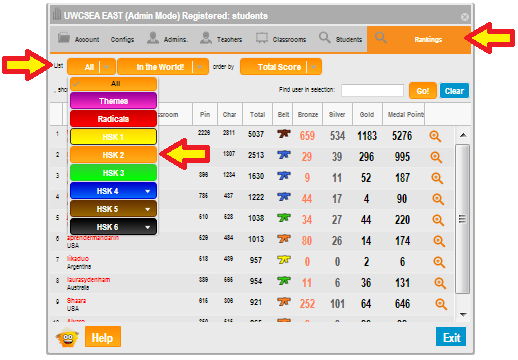The image size is (518, 360).
Task: Expand the HSK 4 submenu arrow
Action: pyautogui.click(x=147, y=191)
